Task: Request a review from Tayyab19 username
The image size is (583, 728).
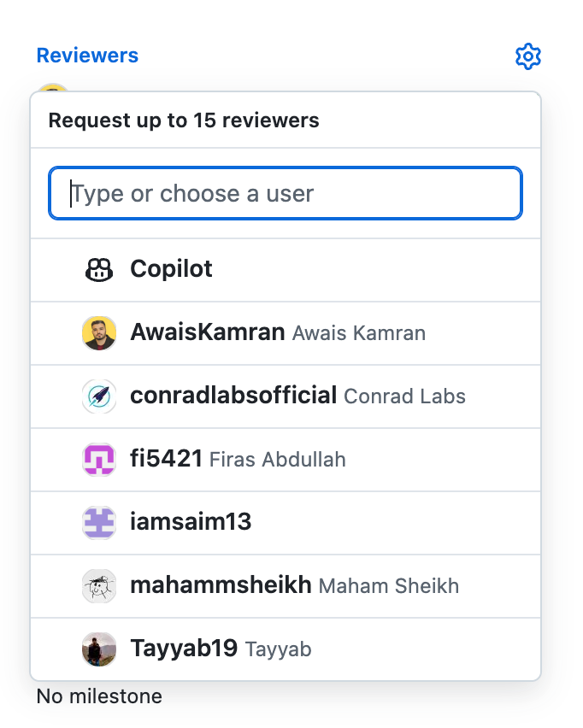Action: point(184,649)
